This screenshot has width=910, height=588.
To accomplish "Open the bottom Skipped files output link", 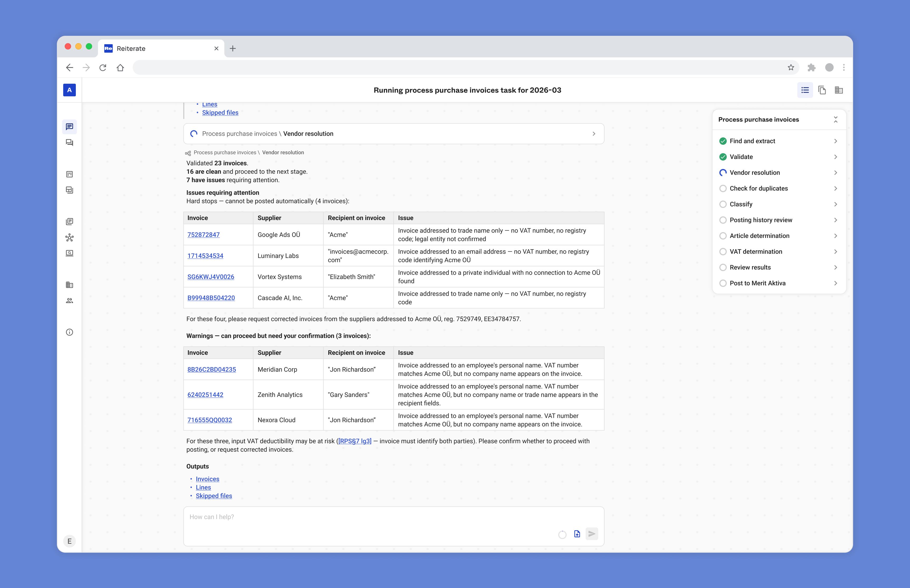I will pos(214,496).
